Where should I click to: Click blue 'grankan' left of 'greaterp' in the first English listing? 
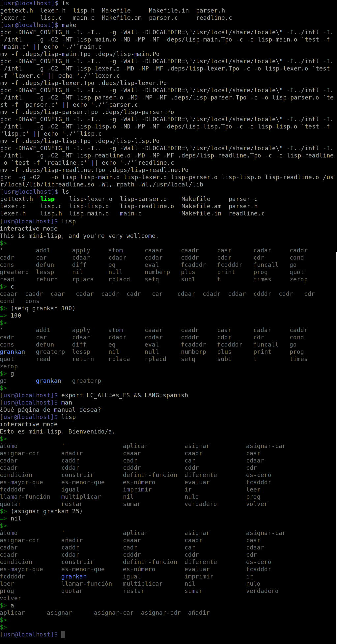[x=13, y=351]
